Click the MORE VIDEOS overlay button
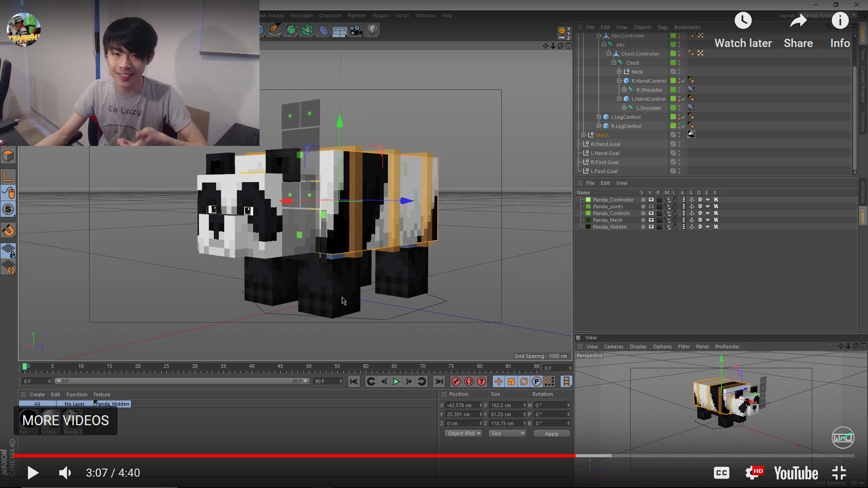 tap(66, 421)
